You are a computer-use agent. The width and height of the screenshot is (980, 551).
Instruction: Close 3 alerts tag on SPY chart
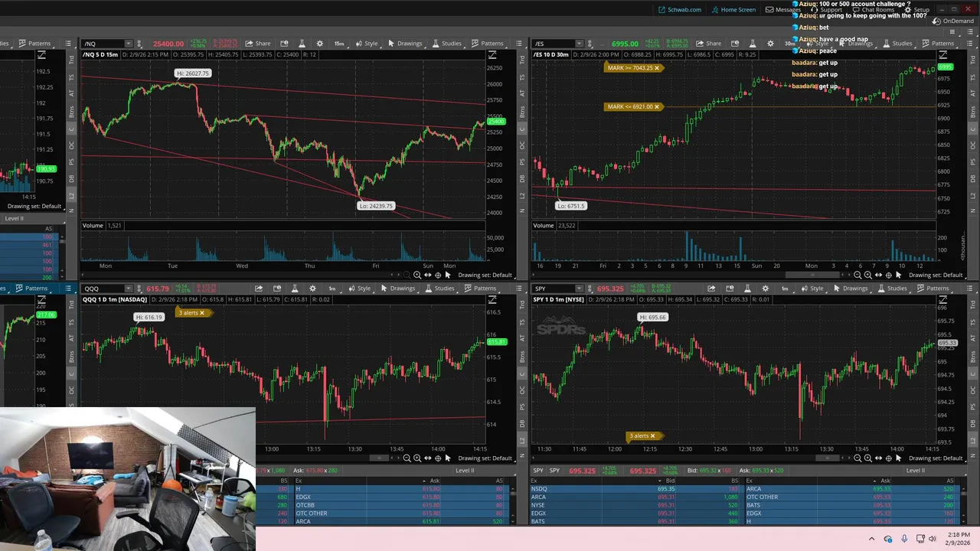click(652, 436)
